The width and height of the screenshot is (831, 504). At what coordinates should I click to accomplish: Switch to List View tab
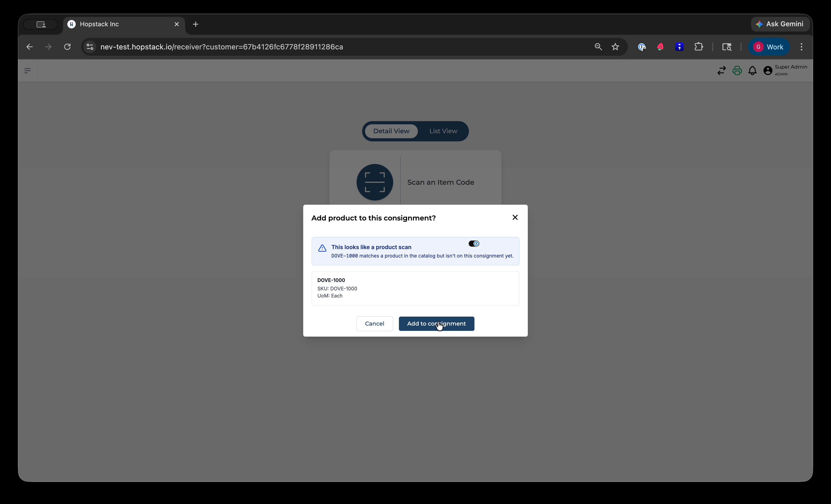coord(443,131)
